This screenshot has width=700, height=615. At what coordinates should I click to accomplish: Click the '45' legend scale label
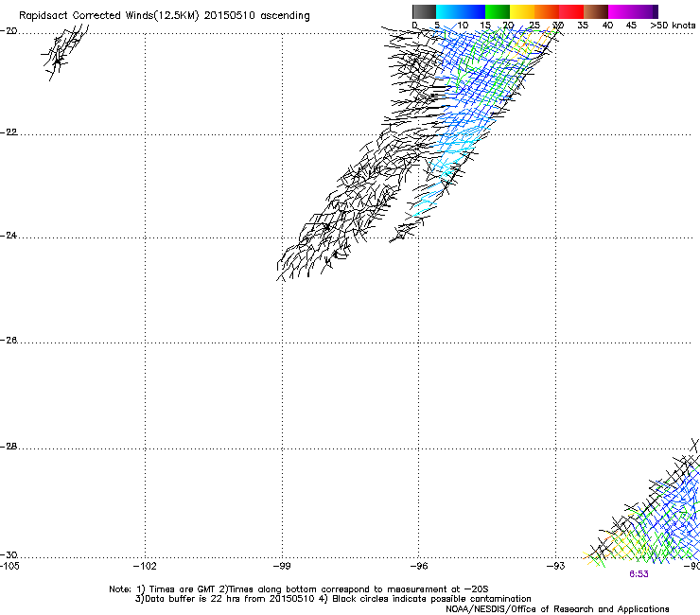(x=631, y=26)
